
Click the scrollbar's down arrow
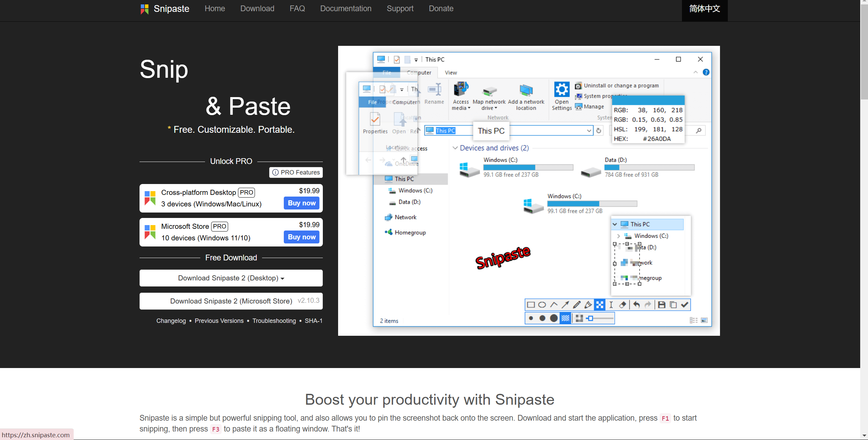pyautogui.click(x=864, y=436)
